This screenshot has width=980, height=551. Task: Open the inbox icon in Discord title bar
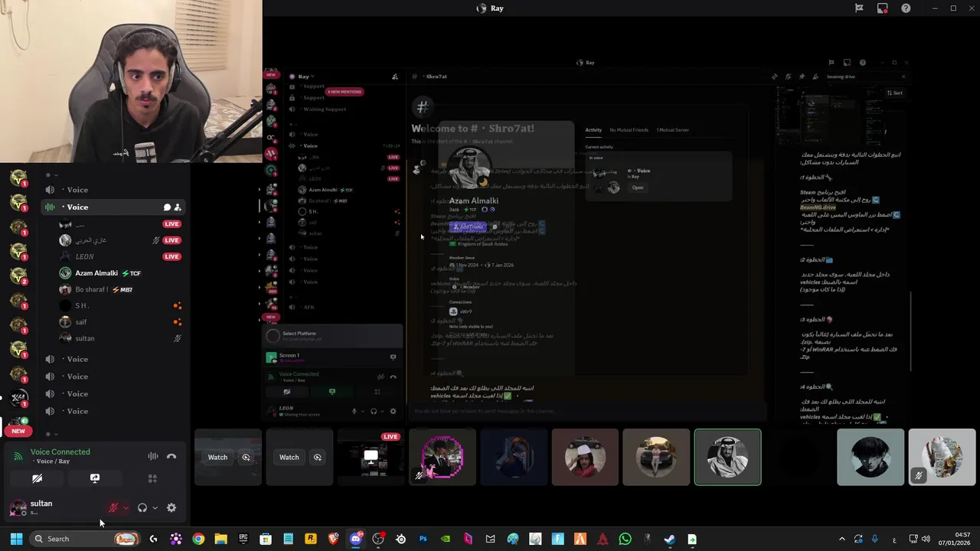click(883, 8)
